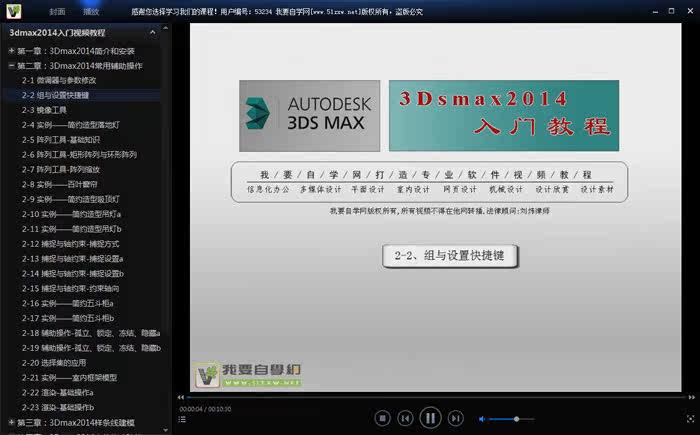The image size is (700, 435).
Task: Click the 平面设计 category text
Action: click(x=368, y=189)
